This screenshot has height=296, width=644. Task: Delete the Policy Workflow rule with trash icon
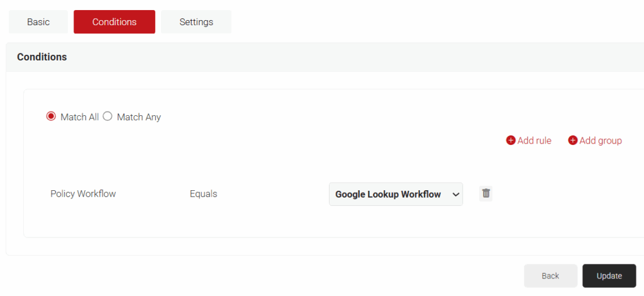tap(486, 193)
